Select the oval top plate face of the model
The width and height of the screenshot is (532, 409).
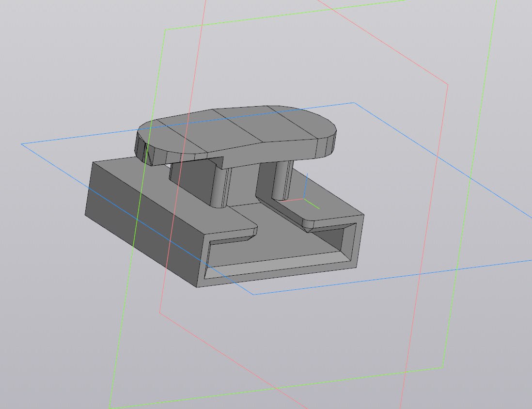(237, 131)
